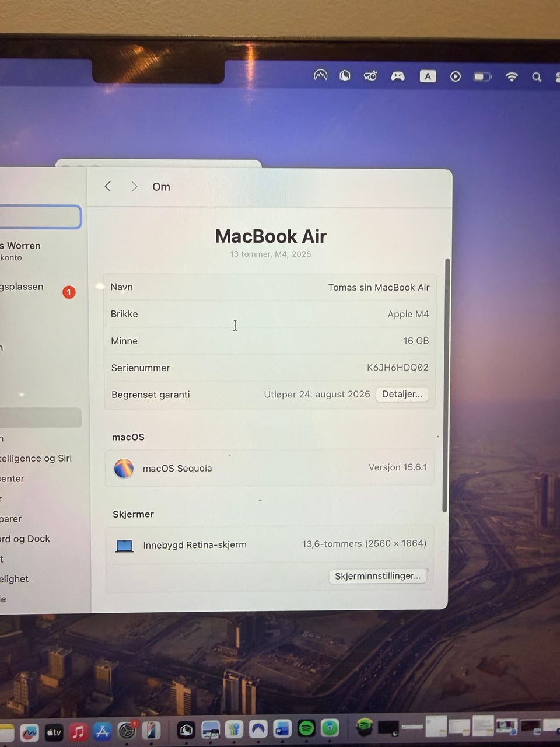
Task: Click System Settings Dock icon with badge
Action: [x=127, y=730]
